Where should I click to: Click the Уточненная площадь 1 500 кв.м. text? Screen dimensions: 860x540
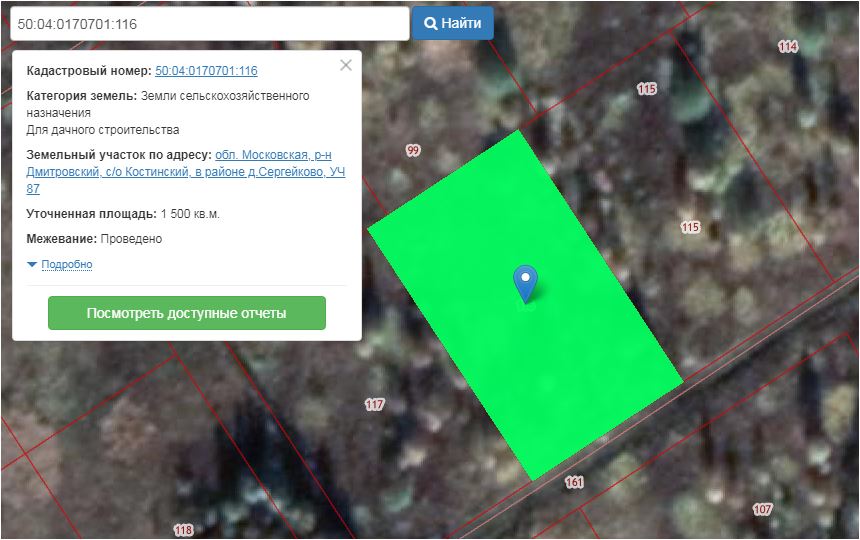pyautogui.click(x=123, y=214)
